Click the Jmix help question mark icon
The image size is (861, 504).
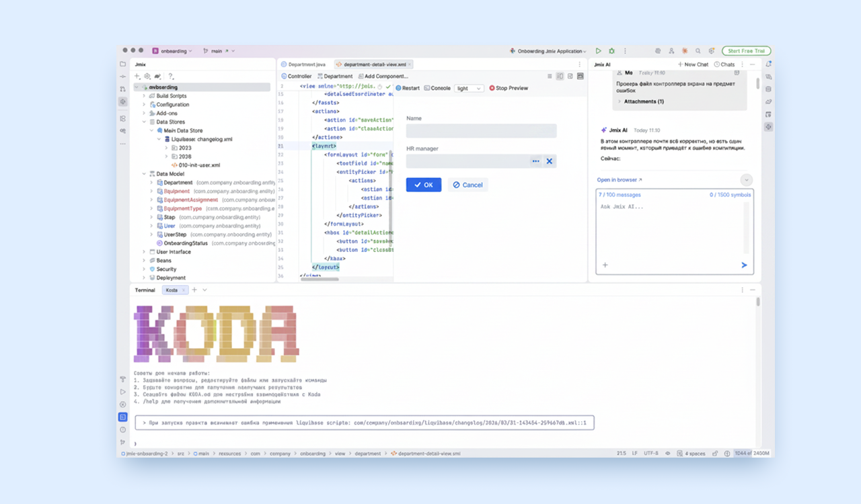[x=171, y=77]
